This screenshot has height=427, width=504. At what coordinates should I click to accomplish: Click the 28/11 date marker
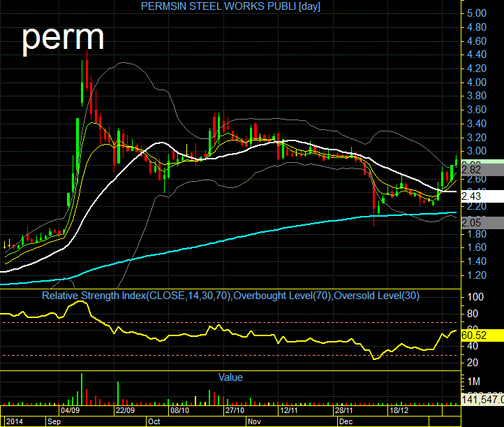(x=343, y=410)
